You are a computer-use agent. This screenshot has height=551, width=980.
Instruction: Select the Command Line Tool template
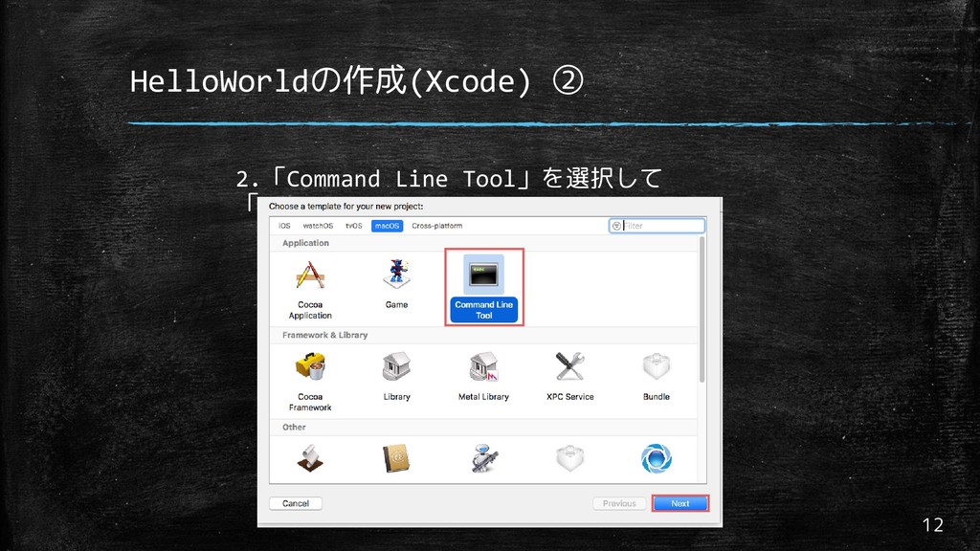[483, 287]
